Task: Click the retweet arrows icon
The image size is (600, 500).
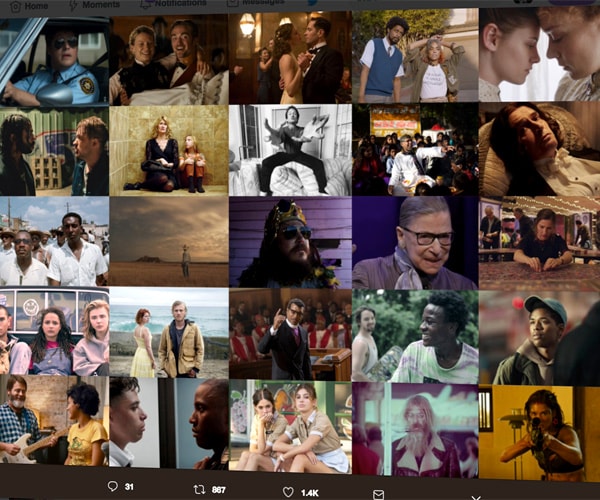Action: (199, 489)
